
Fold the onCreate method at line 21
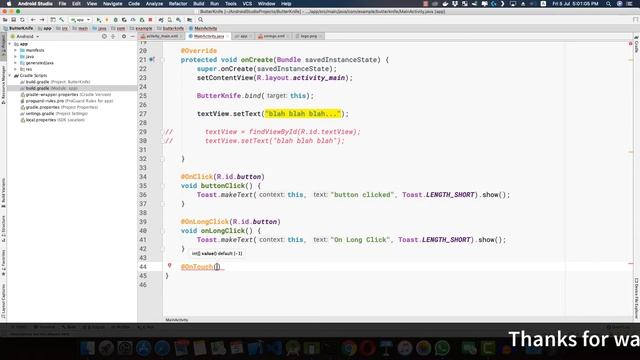coord(162,60)
